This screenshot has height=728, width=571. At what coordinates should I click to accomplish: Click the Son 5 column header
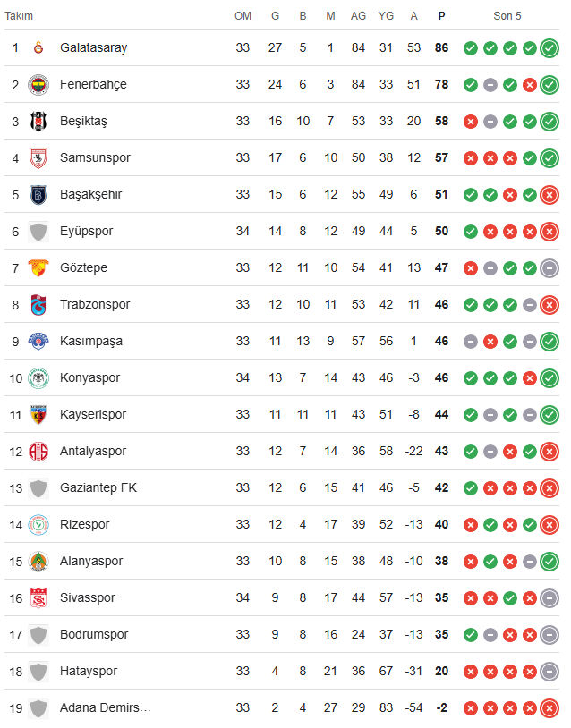pos(507,16)
